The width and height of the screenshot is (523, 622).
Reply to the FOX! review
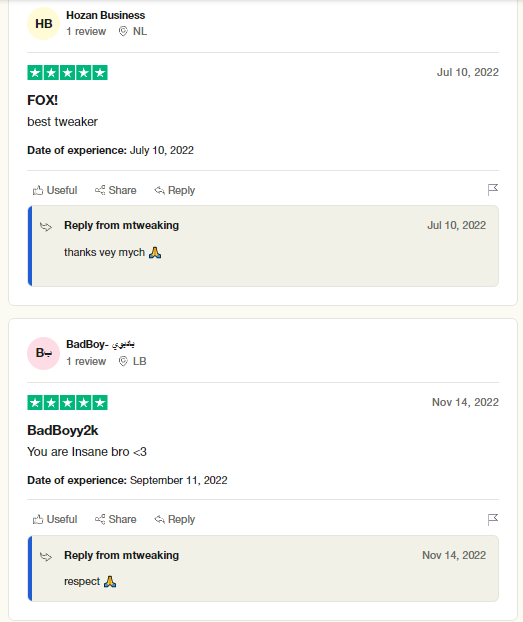point(175,190)
